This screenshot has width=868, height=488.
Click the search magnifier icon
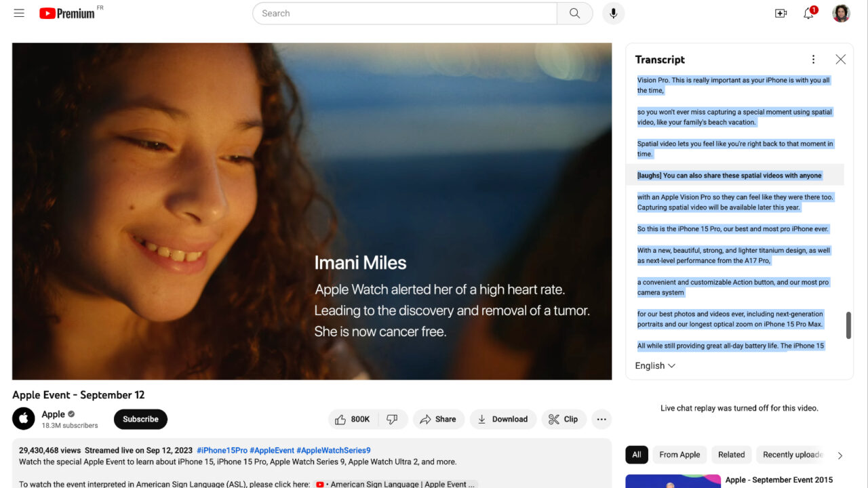click(x=574, y=13)
